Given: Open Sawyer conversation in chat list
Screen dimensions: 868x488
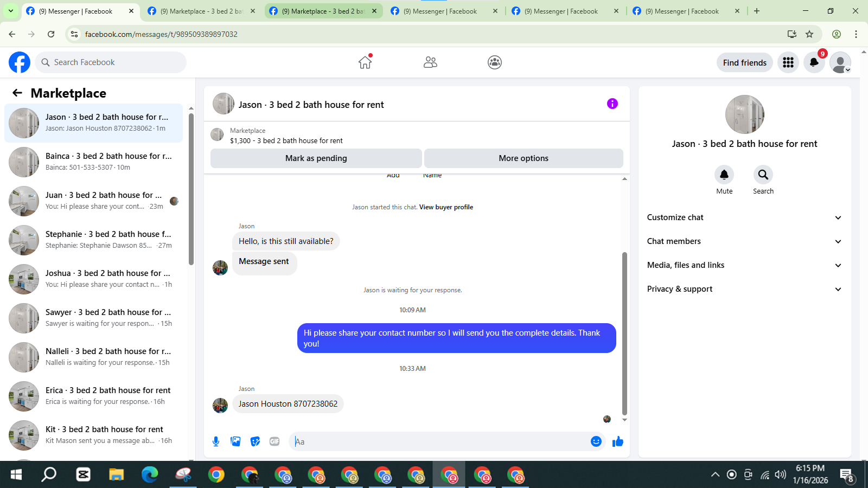Looking at the screenshot, I should click(94, 318).
